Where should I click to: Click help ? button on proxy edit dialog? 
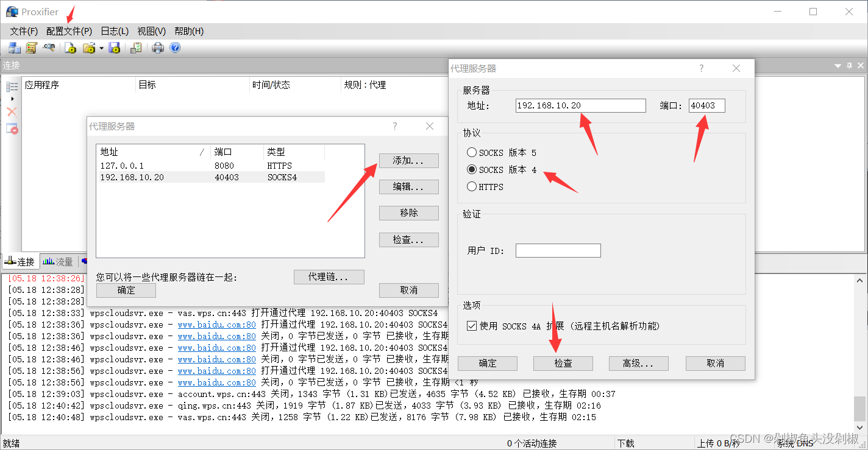[702, 68]
